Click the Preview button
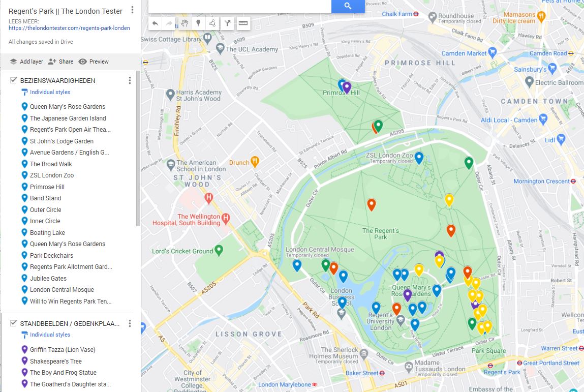The width and height of the screenshot is (584, 392). coord(94,62)
